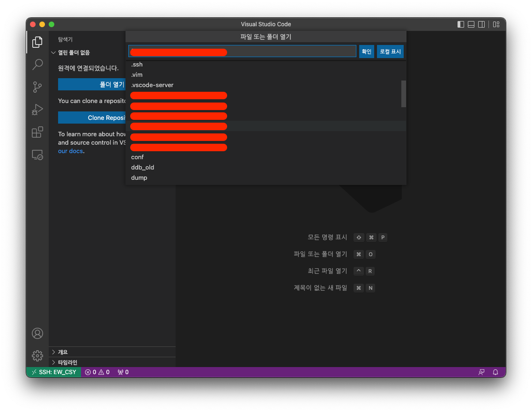Screen dimensions: 532x412
Task: Expand the '개요' outline section
Action: 113,352
